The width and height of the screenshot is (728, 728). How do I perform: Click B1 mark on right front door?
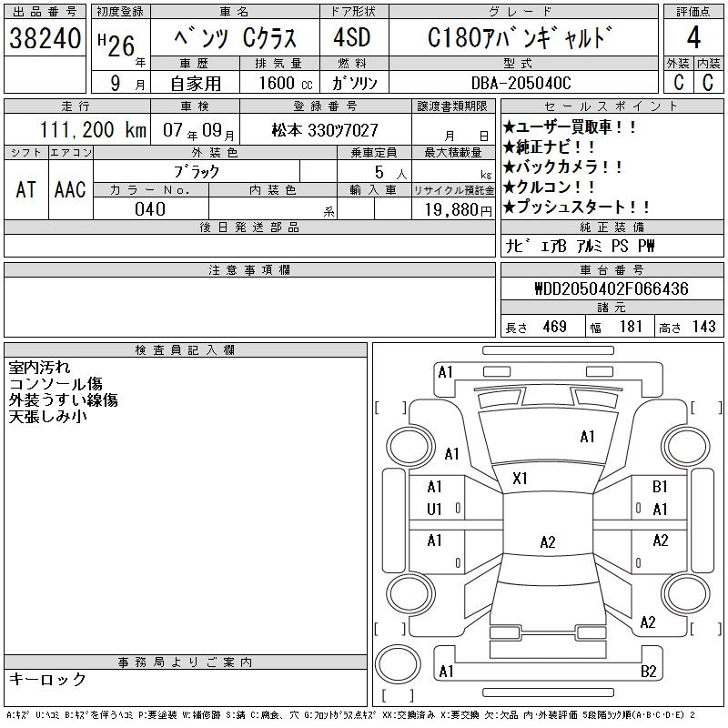tap(660, 487)
